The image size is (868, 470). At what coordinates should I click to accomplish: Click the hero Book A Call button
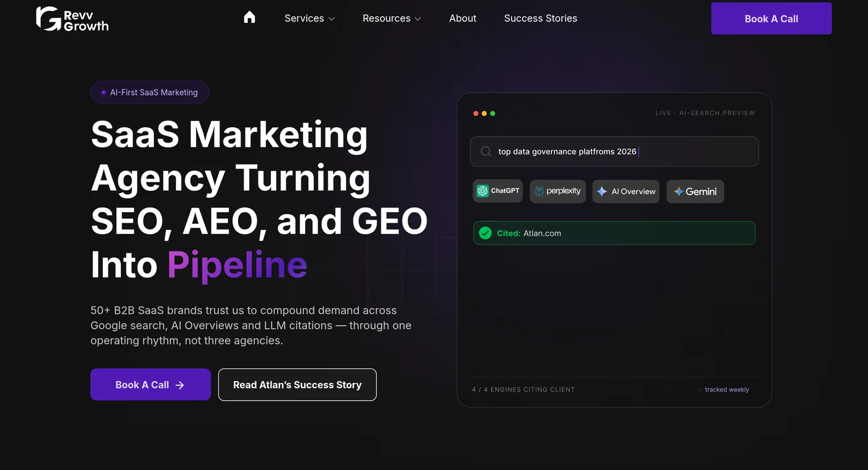(x=151, y=384)
